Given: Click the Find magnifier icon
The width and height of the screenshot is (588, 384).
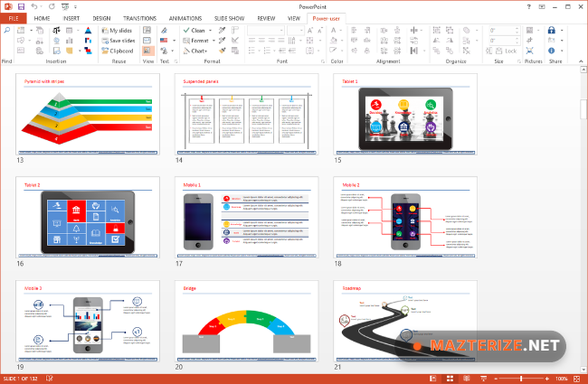Looking at the screenshot, I should (6, 31).
